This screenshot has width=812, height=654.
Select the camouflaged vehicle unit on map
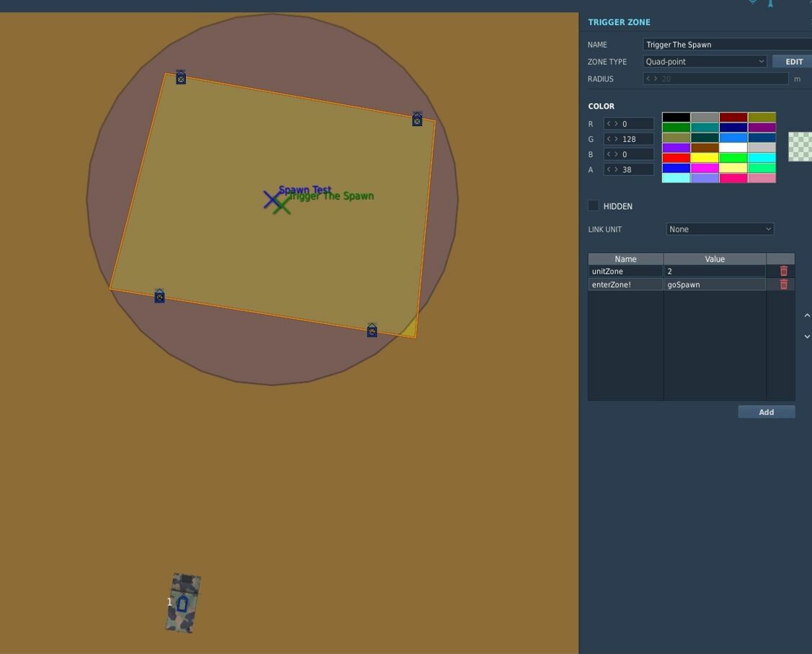(x=183, y=603)
